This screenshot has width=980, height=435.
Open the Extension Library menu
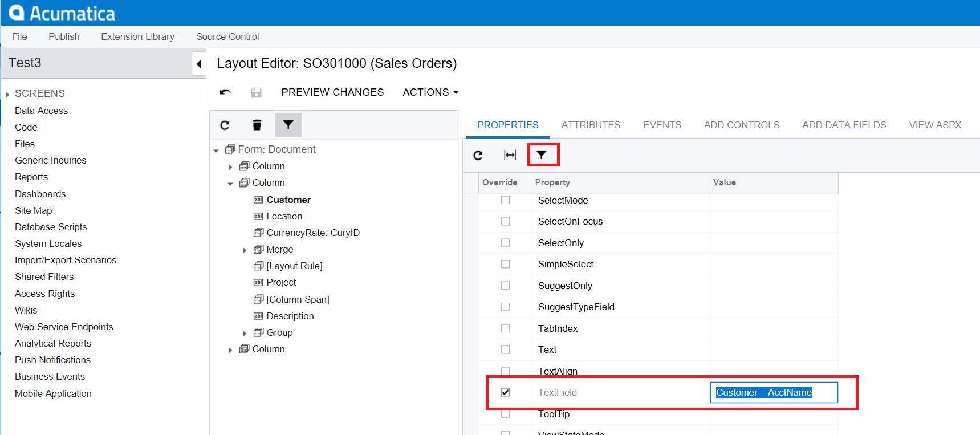[x=138, y=36]
